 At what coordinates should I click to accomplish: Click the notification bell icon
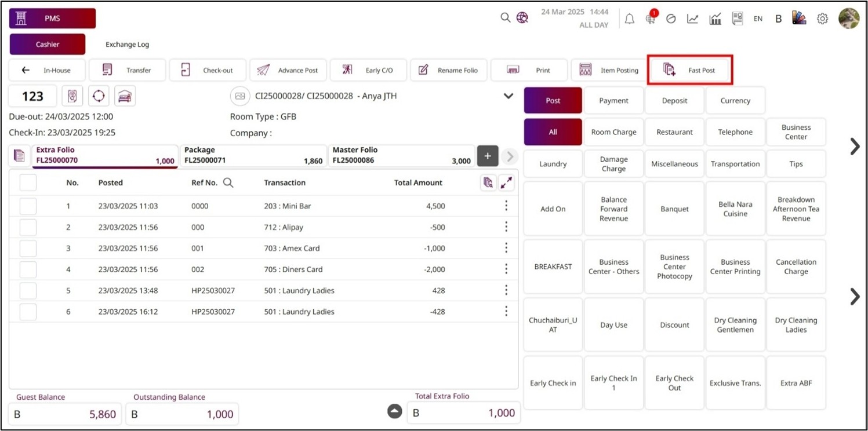[x=629, y=19]
